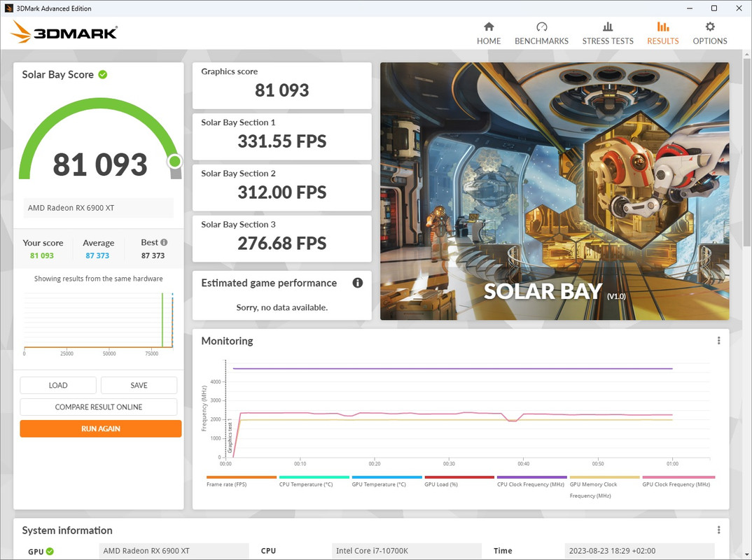Open the OPTIONS tab
The image size is (752, 560).
(x=710, y=34)
